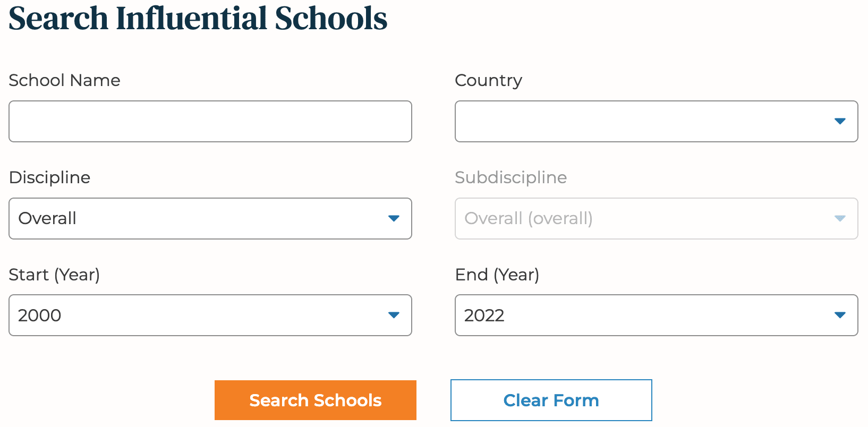Open the Country selection list
The height and width of the screenshot is (427, 868).
click(x=657, y=121)
